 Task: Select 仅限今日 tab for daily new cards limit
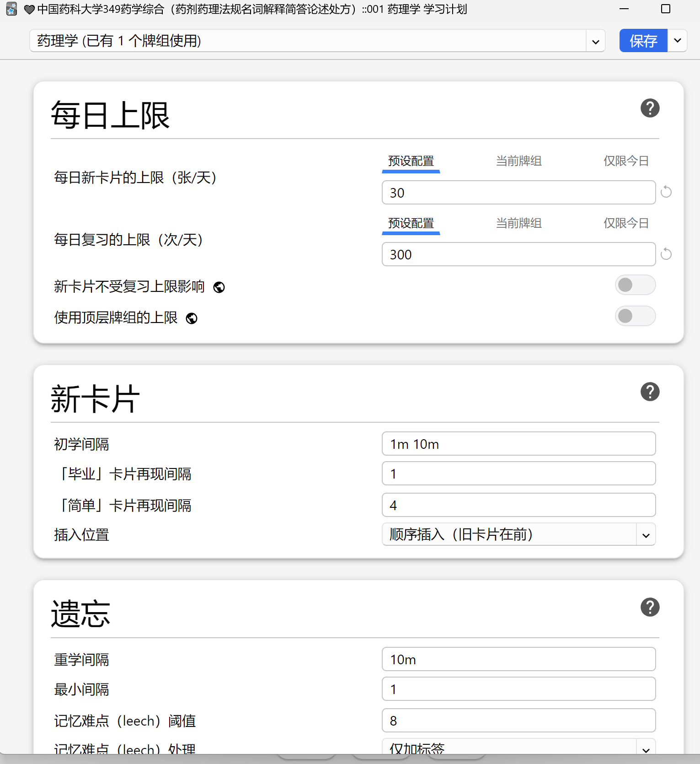pyautogui.click(x=626, y=161)
